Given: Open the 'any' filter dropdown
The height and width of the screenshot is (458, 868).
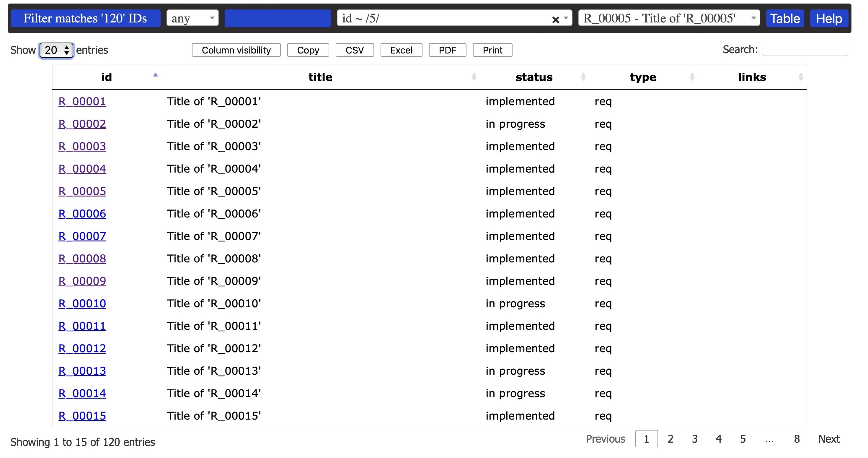Looking at the screenshot, I should click(192, 18).
